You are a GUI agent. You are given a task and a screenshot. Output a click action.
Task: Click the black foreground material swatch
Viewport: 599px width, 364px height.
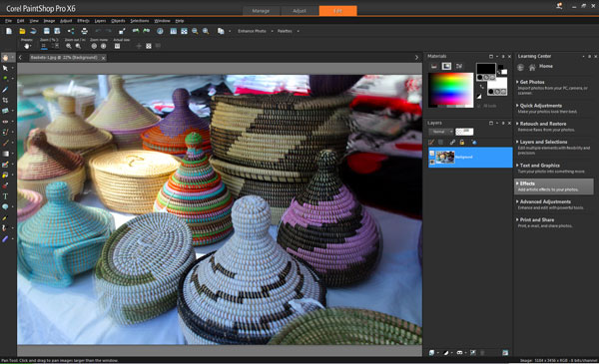coord(485,69)
